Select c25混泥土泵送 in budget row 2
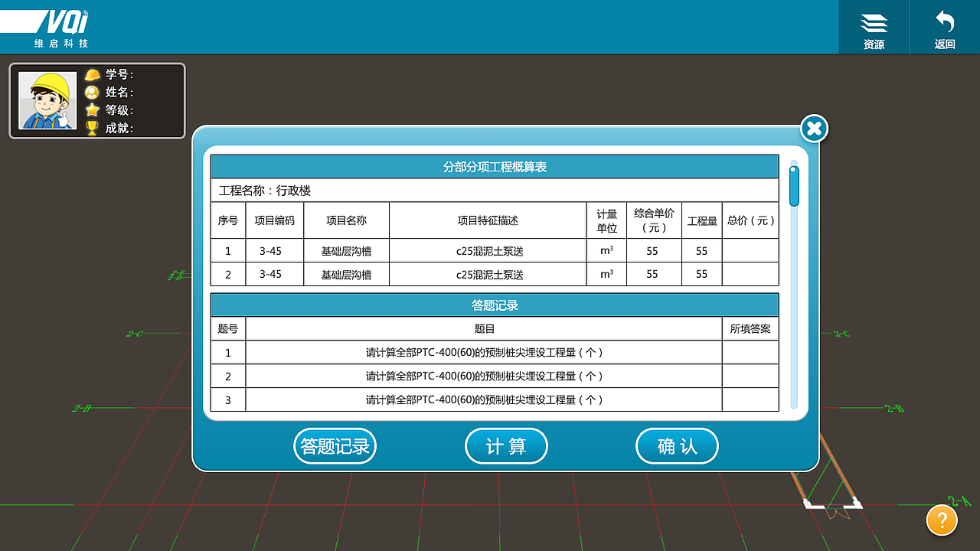The width and height of the screenshot is (980, 551). click(490, 275)
